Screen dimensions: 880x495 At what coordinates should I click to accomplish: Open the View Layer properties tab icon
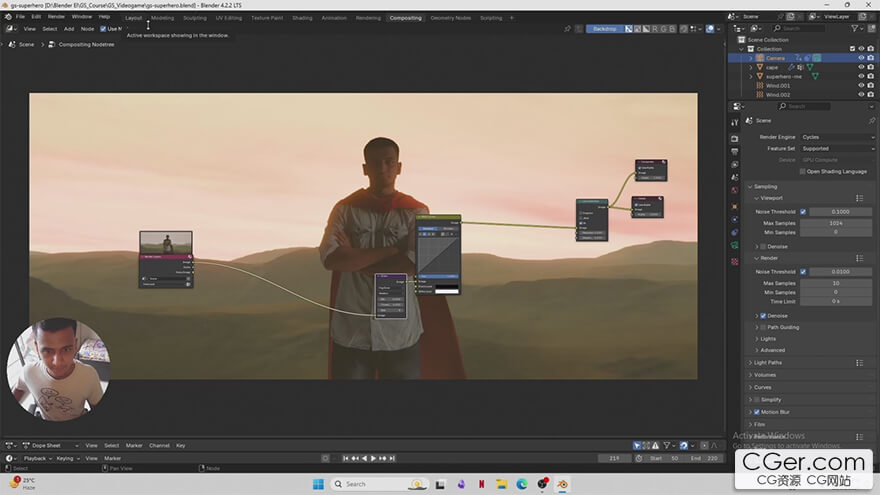pyautogui.click(x=735, y=164)
